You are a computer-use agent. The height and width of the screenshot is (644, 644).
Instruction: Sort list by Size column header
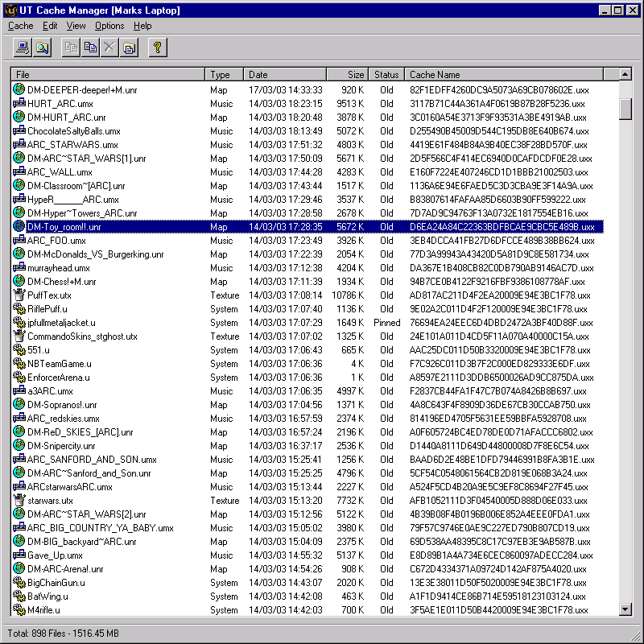point(348,75)
